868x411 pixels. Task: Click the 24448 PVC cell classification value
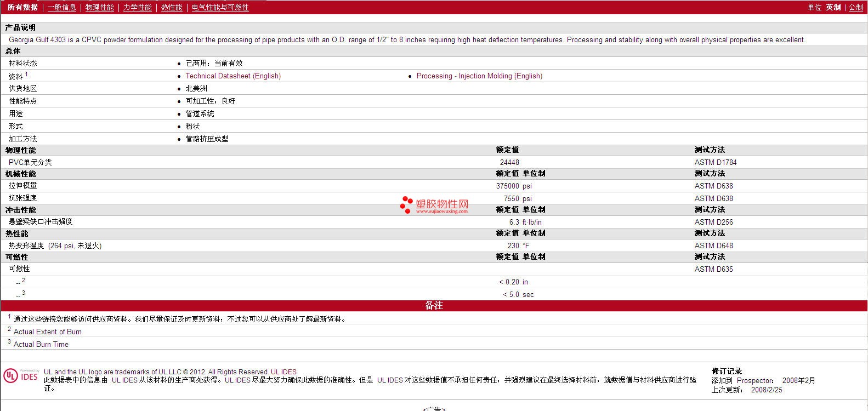[509, 162]
